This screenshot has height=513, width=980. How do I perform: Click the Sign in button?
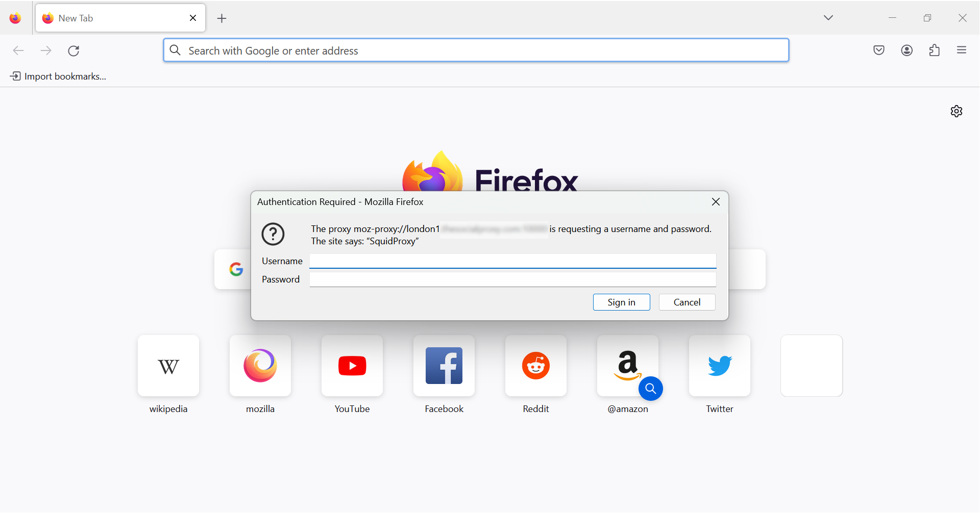[622, 302]
